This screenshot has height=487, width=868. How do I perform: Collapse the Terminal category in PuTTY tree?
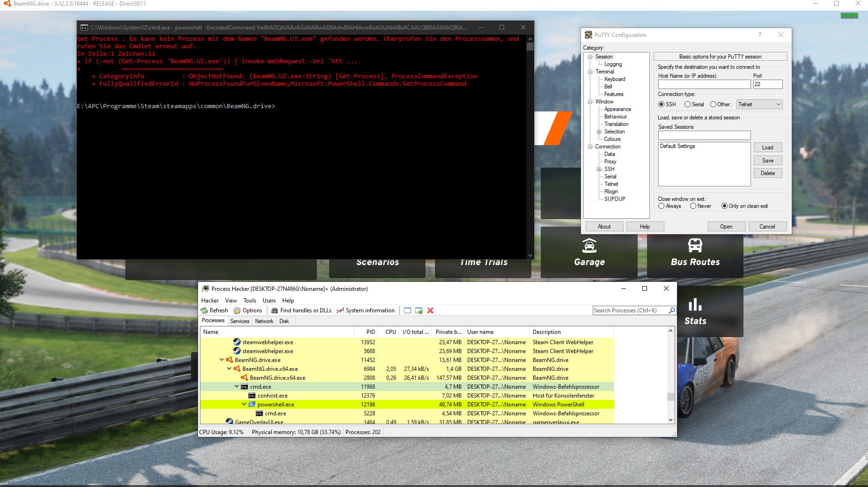[x=590, y=72]
